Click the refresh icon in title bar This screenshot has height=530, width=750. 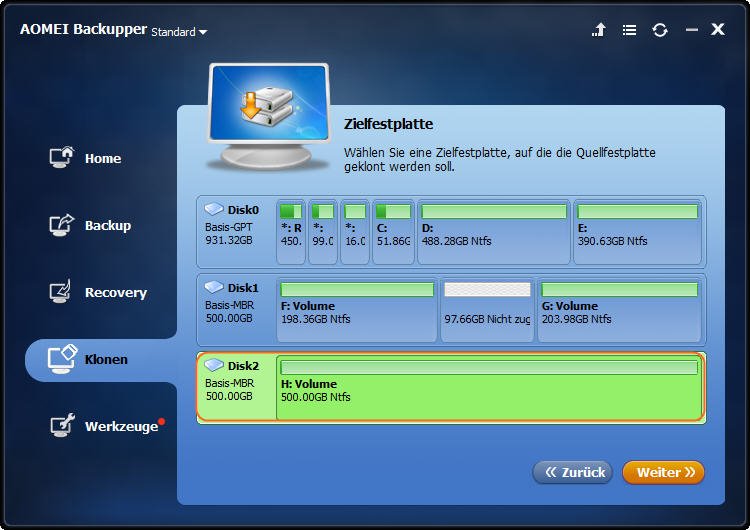click(x=660, y=30)
